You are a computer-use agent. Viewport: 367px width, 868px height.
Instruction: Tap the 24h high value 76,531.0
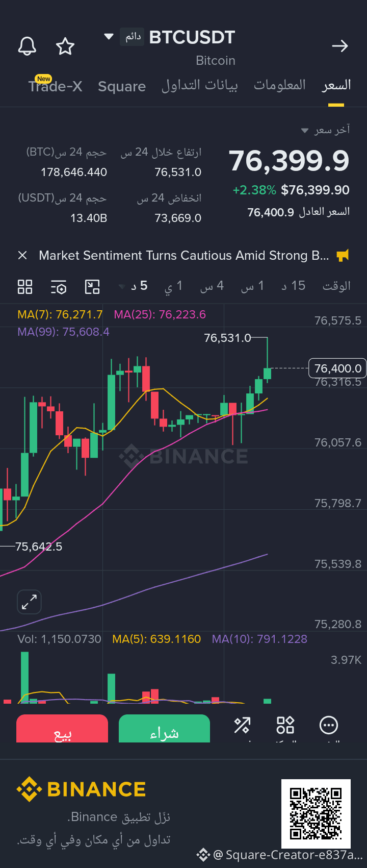[178, 172]
